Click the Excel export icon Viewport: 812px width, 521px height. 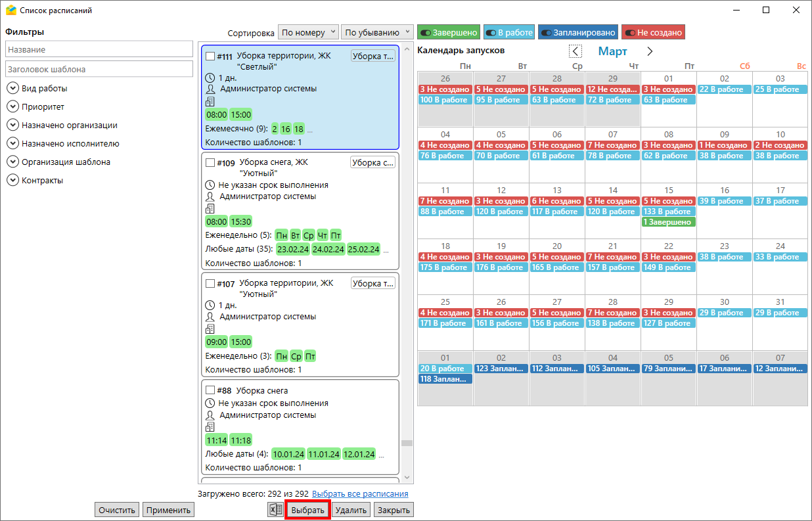[275, 510]
